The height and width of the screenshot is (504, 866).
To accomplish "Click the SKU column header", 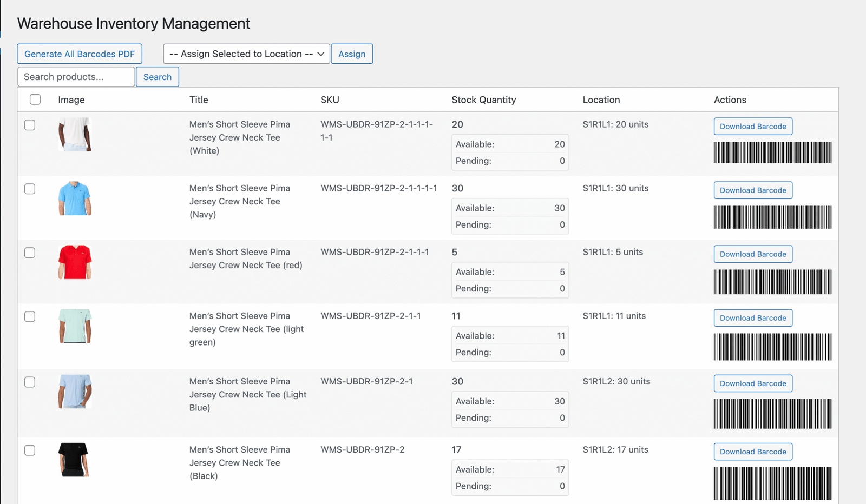I will 330,100.
